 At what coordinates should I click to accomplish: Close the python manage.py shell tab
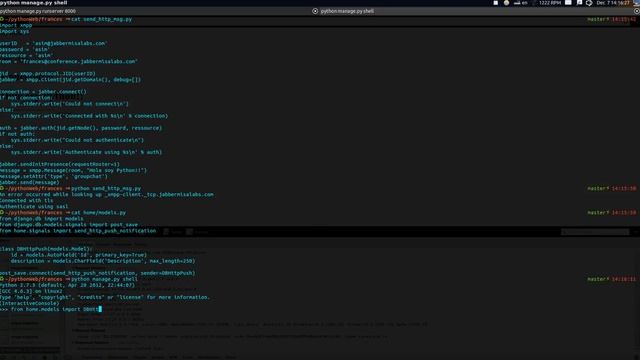point(315,11)
